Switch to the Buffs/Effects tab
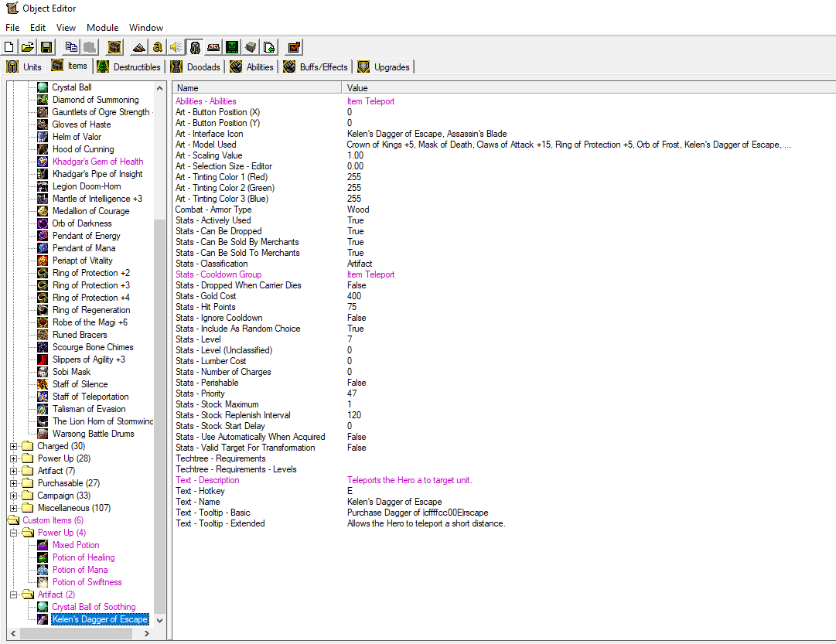Viewport: 836px width, 644px height. pos(316,66)
